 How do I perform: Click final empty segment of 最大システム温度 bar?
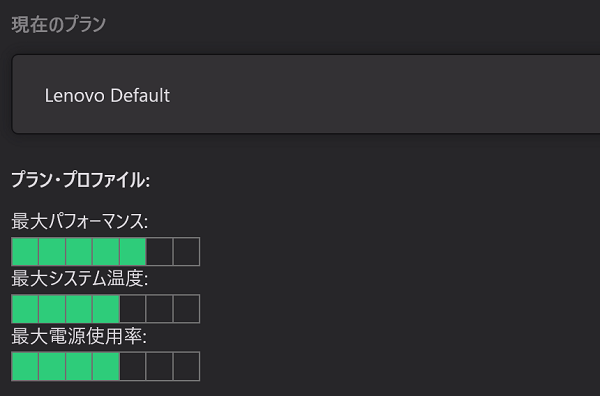186,309
